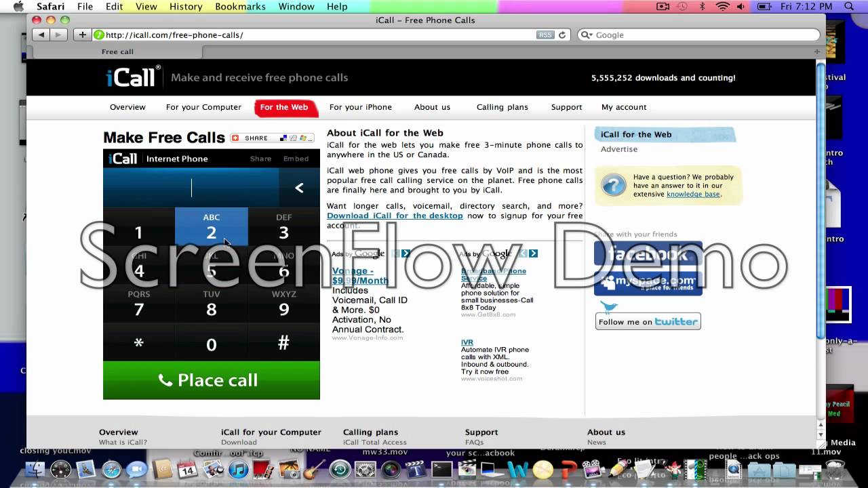The height and width of the screenshot is (488, 868).
Task: Open the For your Computer nav item
Action: point(203,107)
